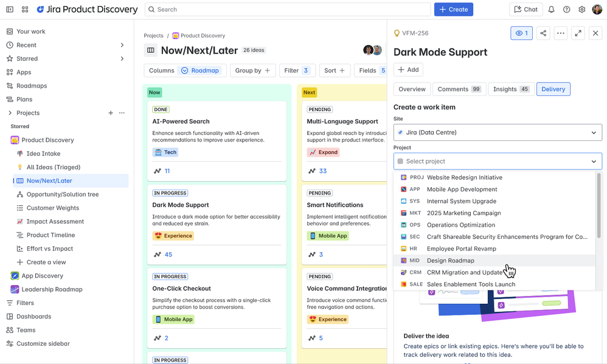Screen dimensions: 607x364
Task: Click in the Search field
Action: [288, 9]
